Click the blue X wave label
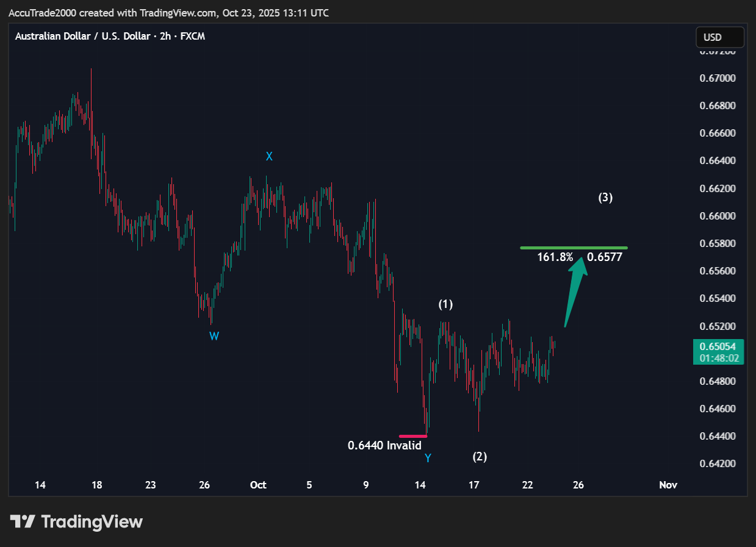 269,157
